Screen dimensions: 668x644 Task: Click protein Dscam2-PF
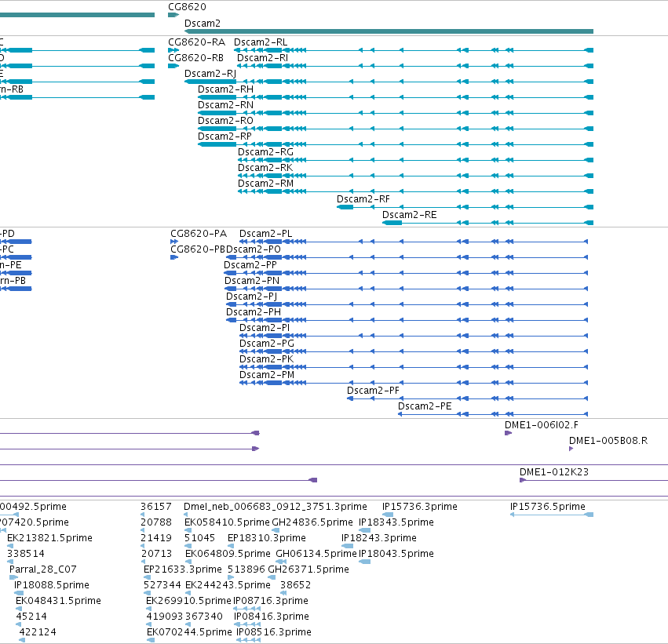(x=467, y=398)
